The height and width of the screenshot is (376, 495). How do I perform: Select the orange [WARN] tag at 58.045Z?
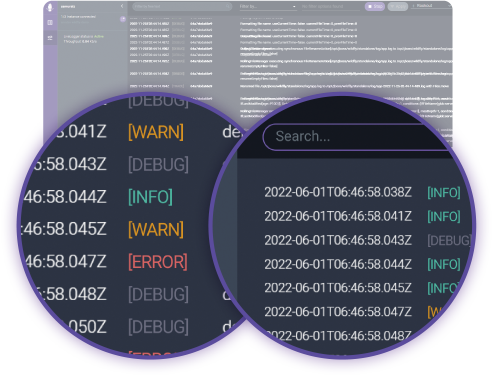[x=156, y=229]
